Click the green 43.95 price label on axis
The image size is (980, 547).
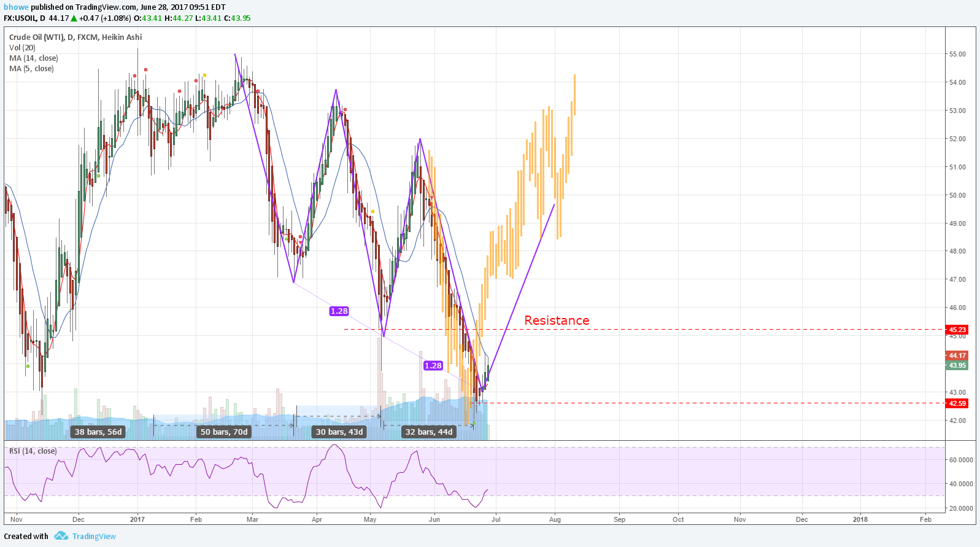tap(957, 365)
